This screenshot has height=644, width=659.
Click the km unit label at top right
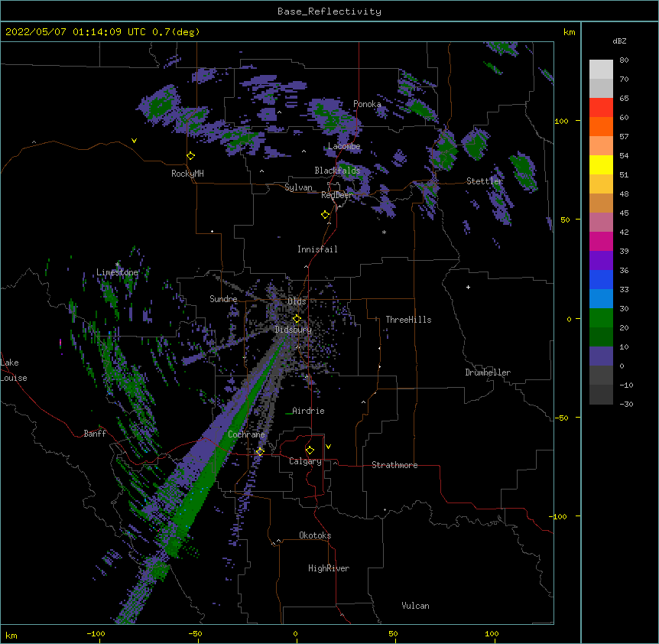click(569, 32)
